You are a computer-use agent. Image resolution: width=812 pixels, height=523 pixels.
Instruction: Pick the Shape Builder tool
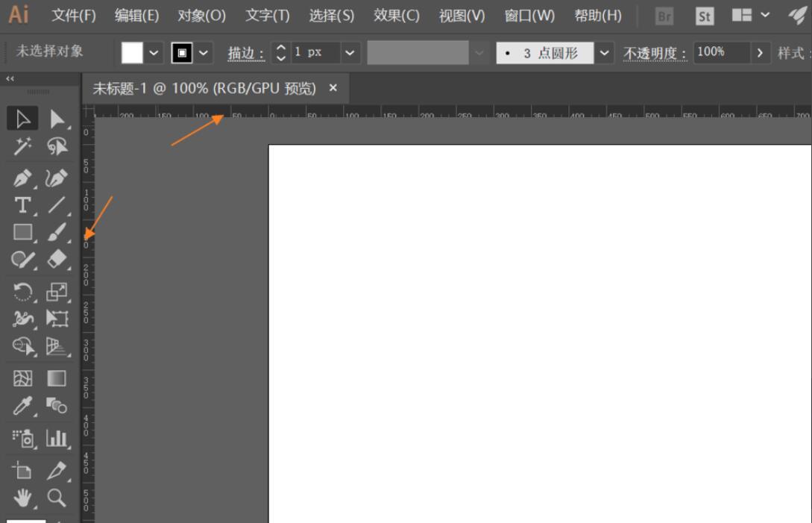pyautogui.click(x=22, y=345)
